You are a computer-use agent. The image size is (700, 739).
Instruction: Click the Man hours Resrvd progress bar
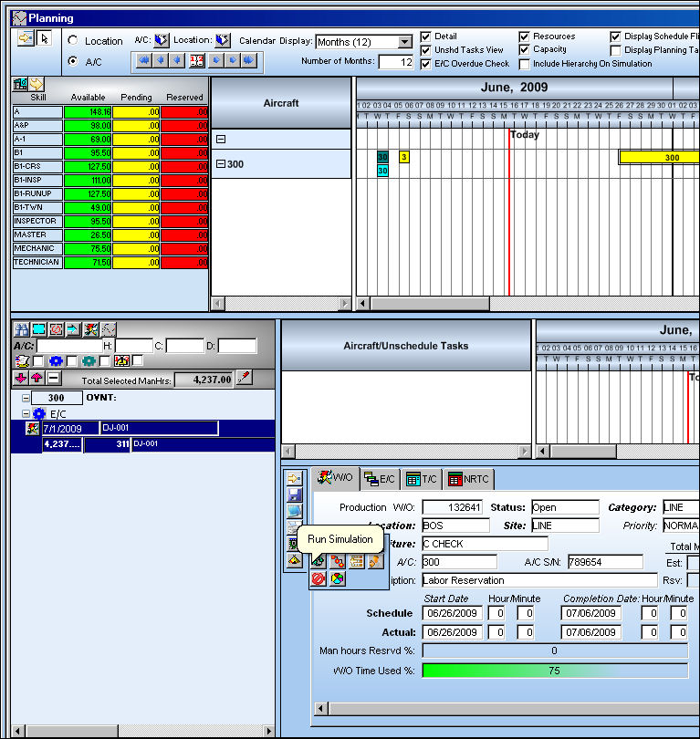coord(555,651)
